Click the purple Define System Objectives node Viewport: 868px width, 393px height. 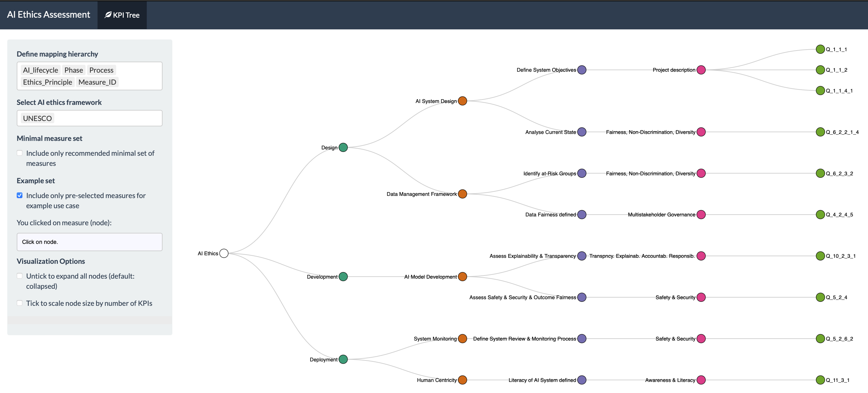pos(582,70)
